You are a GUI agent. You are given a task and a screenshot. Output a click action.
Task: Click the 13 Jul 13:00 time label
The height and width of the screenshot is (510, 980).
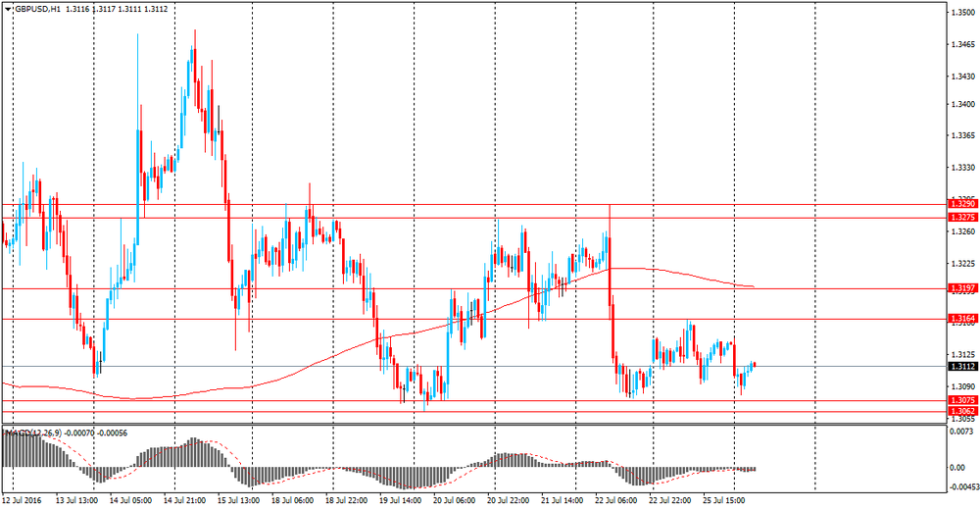tap(76, 500)
